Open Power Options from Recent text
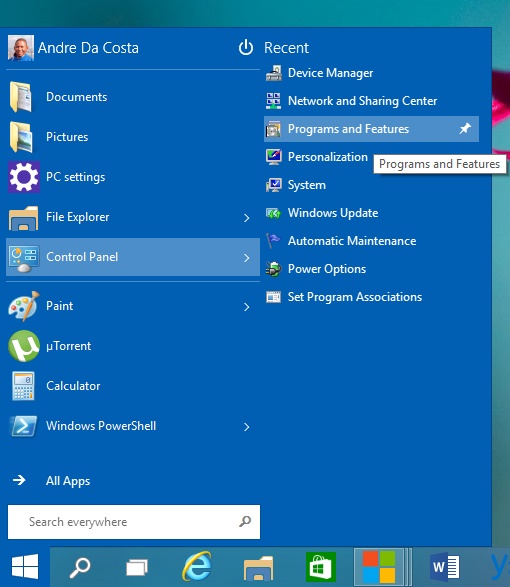 (x=327, y=269)
